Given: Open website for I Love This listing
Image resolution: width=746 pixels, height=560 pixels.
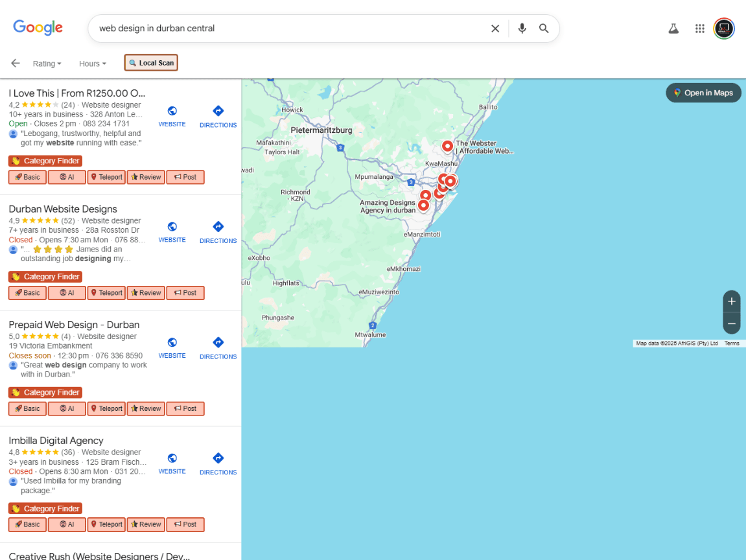Looking at the screenshot, I should 172,117.
